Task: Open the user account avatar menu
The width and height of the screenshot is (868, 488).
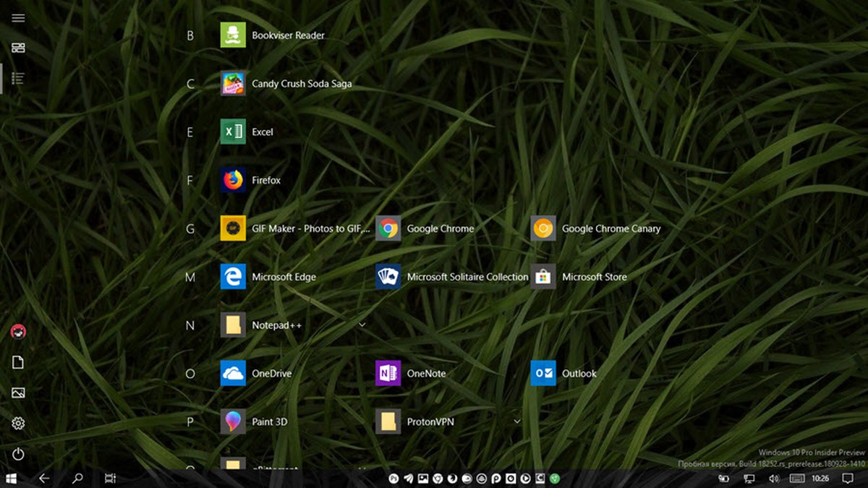Action: click(18, 332)
